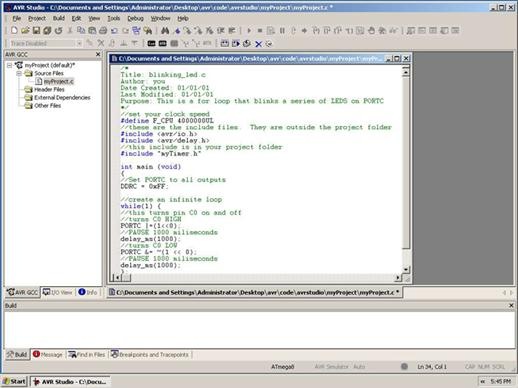Screen dimensions: 518x388
Task: Click the editor scroll down arrow
Action: point(406,269)
